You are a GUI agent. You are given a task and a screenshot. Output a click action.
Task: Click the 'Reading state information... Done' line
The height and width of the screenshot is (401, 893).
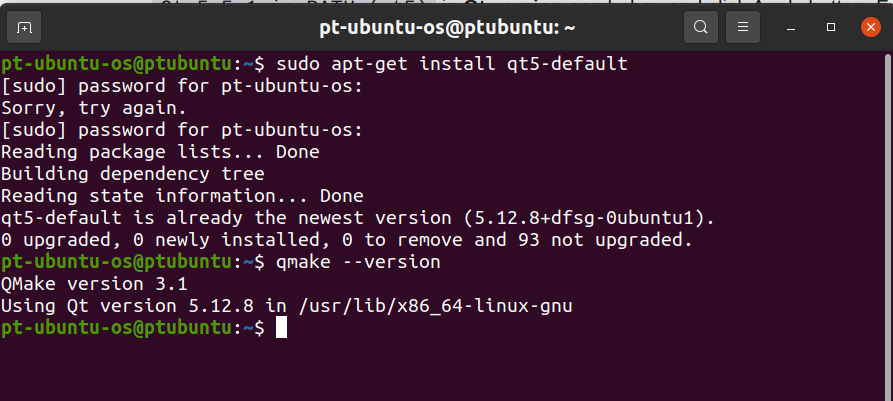[x=182, y=196]
